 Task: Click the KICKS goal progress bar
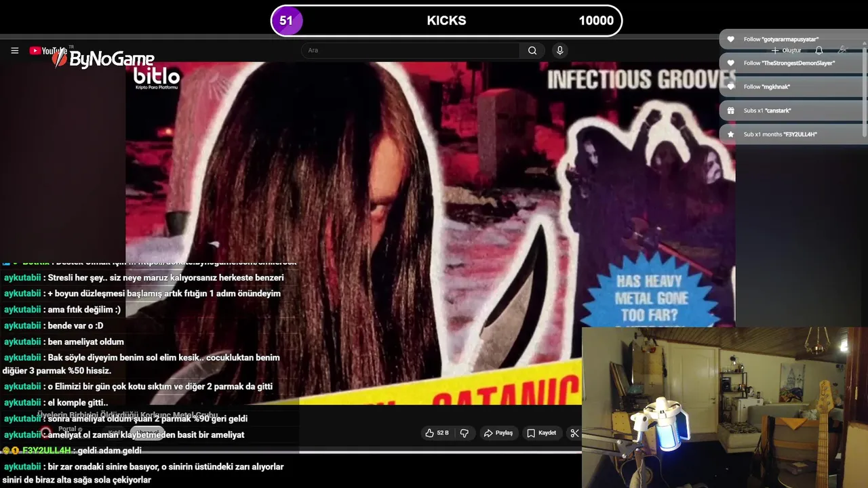tap(446, 20)
